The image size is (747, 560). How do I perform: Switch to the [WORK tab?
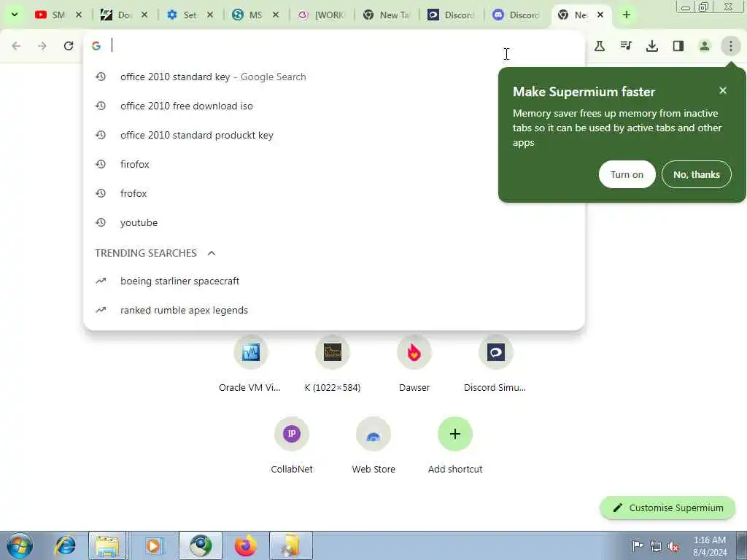(x=322, y=15)
